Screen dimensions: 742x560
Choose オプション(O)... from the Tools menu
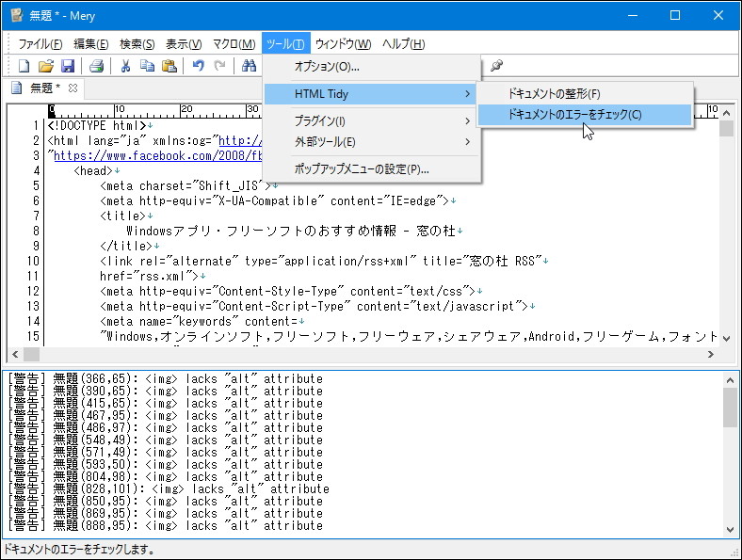[373, 67]
